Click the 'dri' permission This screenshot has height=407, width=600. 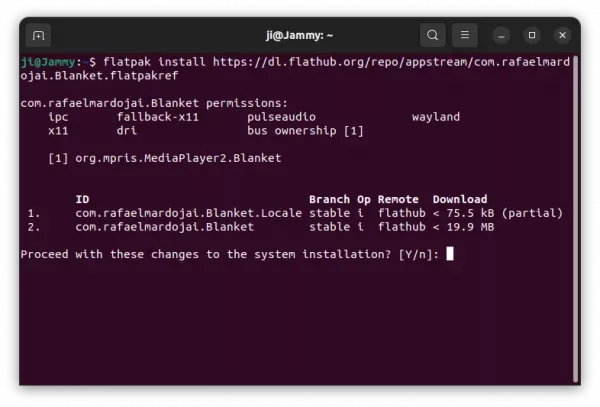coord(127,131)
